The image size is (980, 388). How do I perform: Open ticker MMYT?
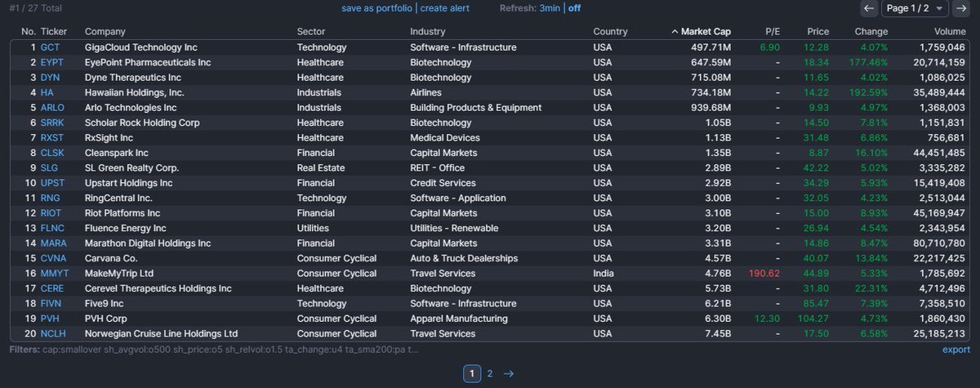55,274
